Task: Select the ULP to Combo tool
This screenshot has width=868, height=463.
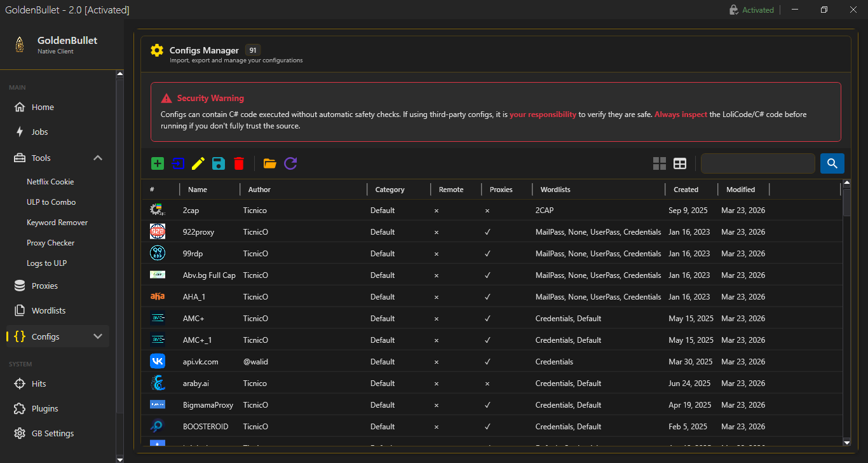Action: pos(51,202)
